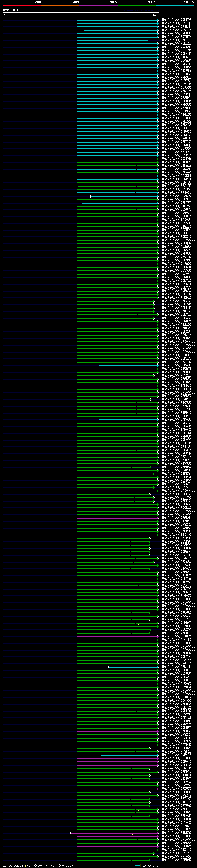Click label UniRef100_Q84RI0
The height and width of the screenshot is (868, 197).
pos(177,399)
